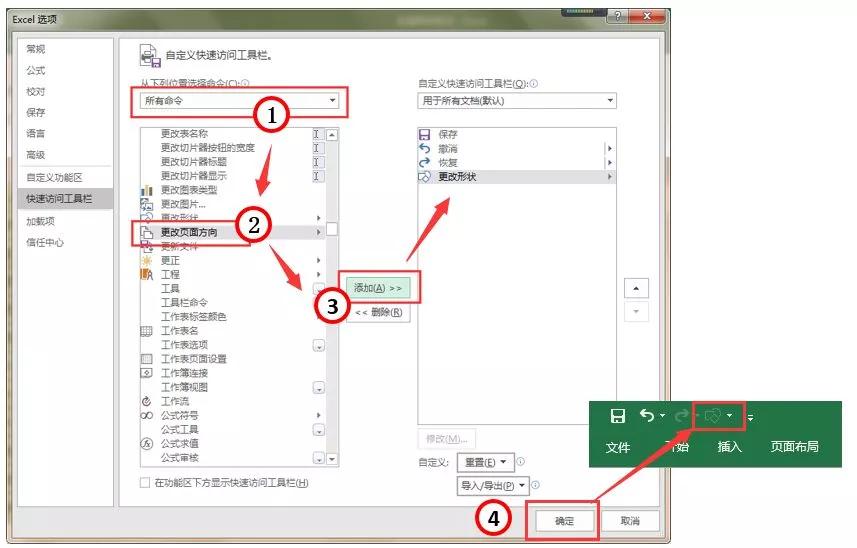The width and height of the screenshot is (857, 548).
Task: Click the 工作表名 grid icon
Action: [146, 331]
